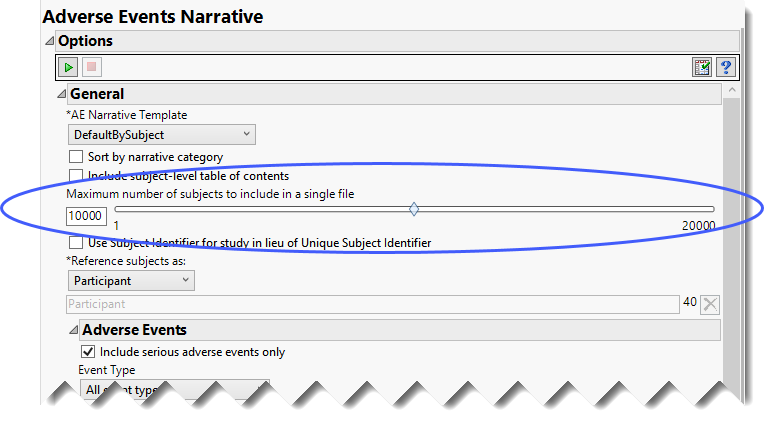Open the Help question mark icon
Viewport: 764px width, 421px height.
click(x=726, y=67)
